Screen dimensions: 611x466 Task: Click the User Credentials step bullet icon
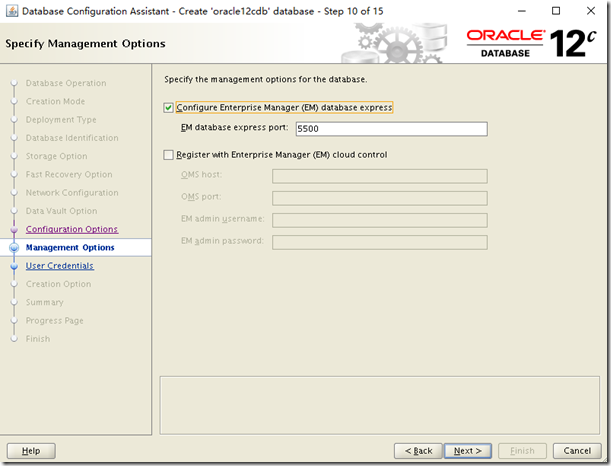[x=14, y=266]
